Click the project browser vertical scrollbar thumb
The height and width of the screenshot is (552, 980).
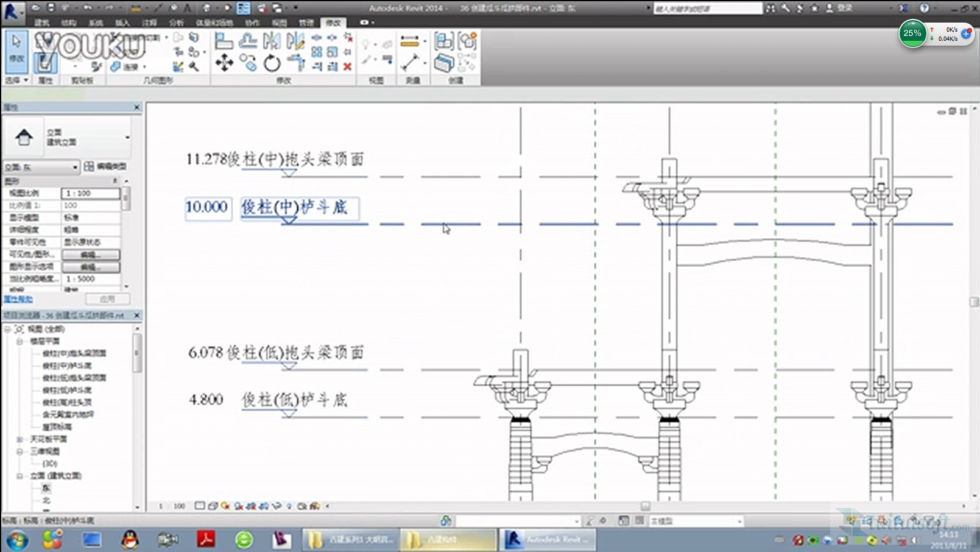[x=137, y=352]
